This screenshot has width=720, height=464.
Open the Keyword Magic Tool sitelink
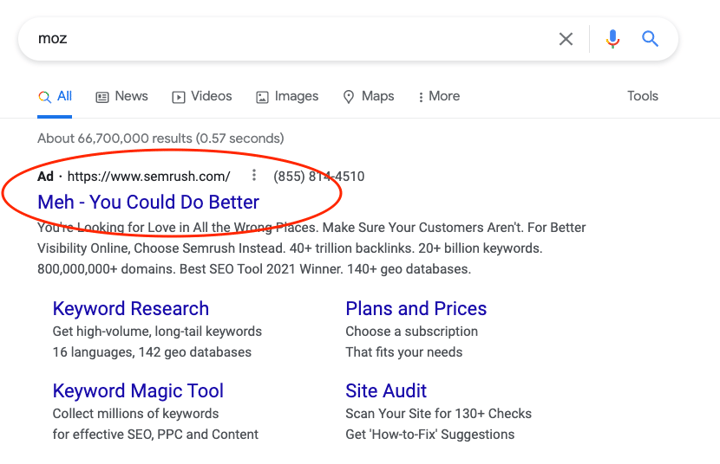point(138,391)
